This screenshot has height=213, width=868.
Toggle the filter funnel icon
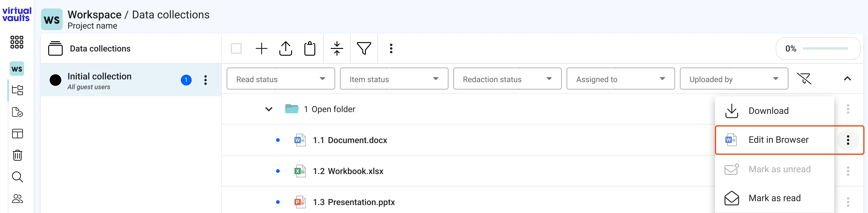pos(364,48)
